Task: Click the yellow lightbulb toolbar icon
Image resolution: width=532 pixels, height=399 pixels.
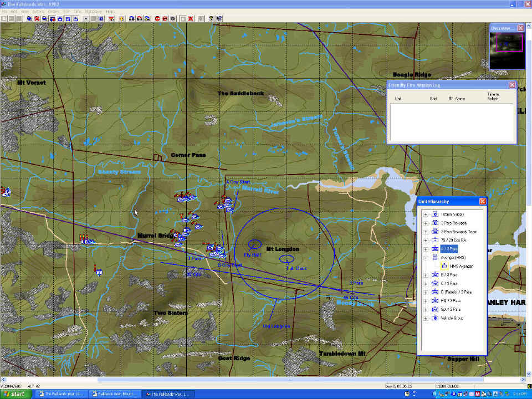Action: (x=211, y=18)
